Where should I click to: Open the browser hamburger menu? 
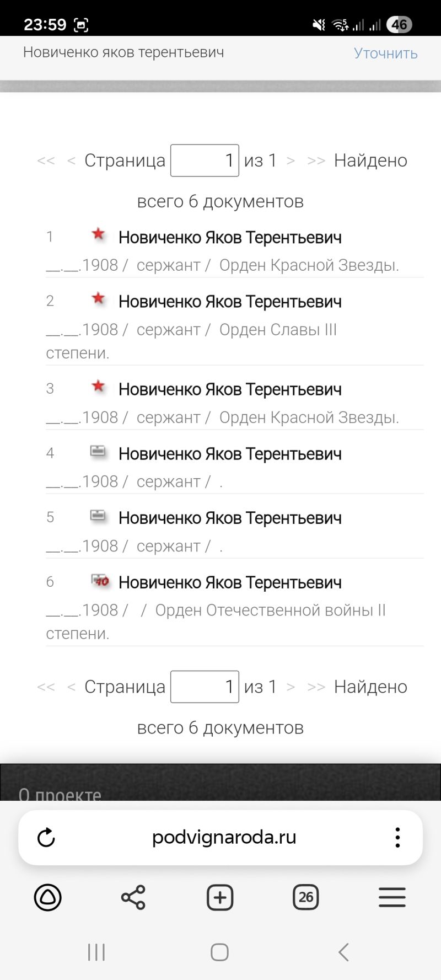[x=392, y=897]
